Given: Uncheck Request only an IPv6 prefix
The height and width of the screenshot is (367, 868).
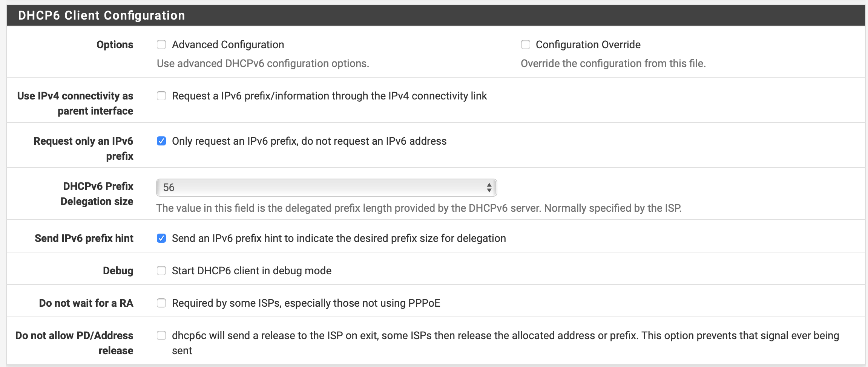Looking at the screenshot, I should (161, 141).
